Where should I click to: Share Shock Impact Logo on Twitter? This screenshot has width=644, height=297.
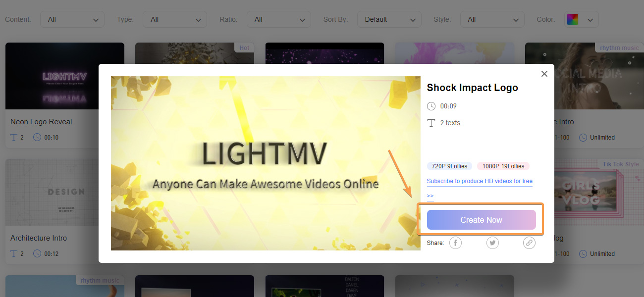coord(492,243)
